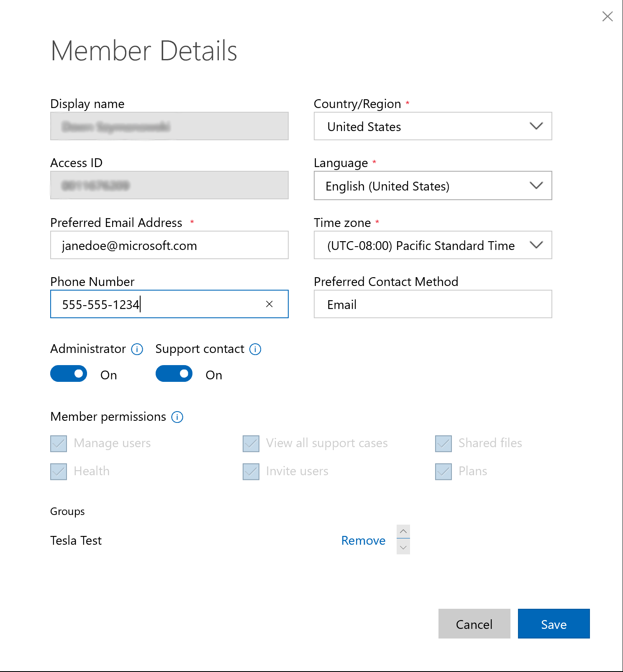Toggle the Plans checkbox
This screenshot has width=623, height=672.
click(x=444, y=472)
